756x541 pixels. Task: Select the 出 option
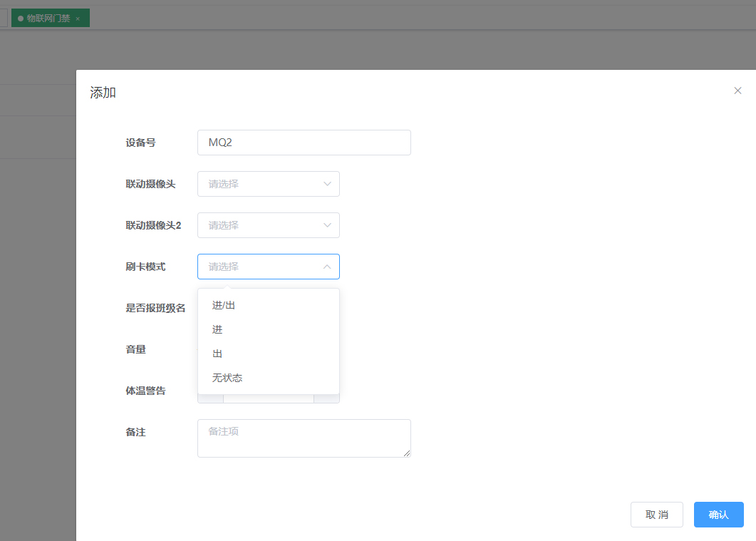217,353
